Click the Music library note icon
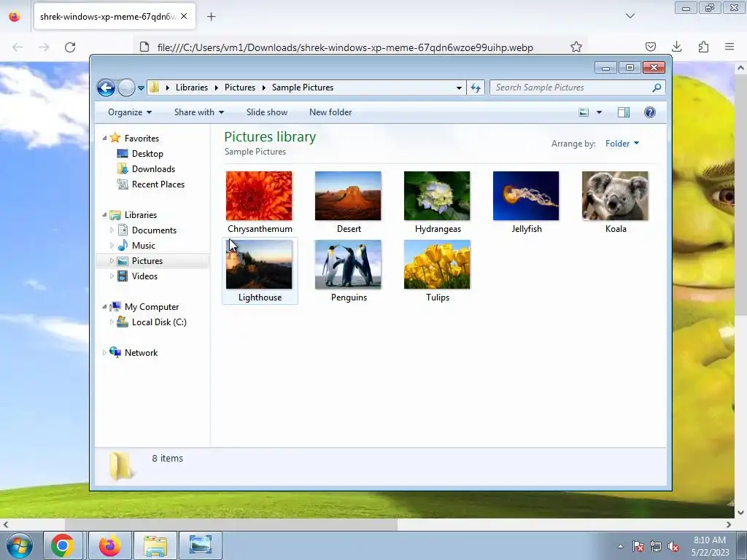 pos(123,245)
